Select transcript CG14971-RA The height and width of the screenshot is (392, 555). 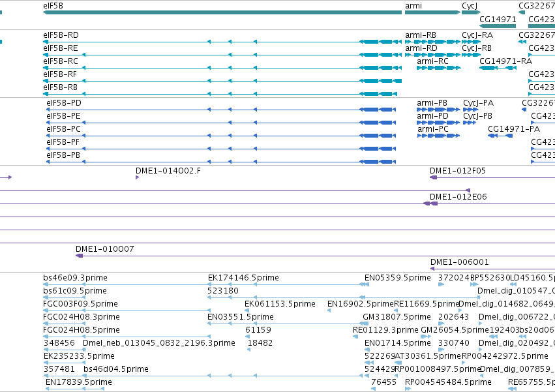click(x=506, y=61)
